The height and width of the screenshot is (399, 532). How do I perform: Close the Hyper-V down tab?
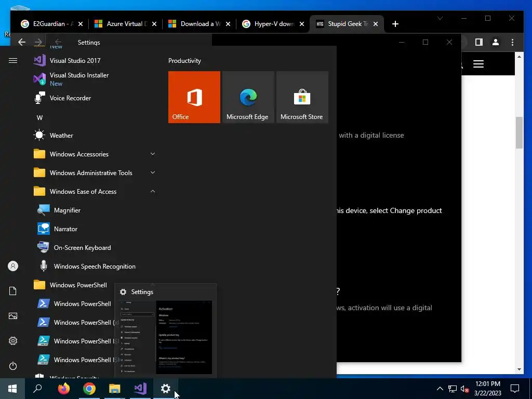302,24
